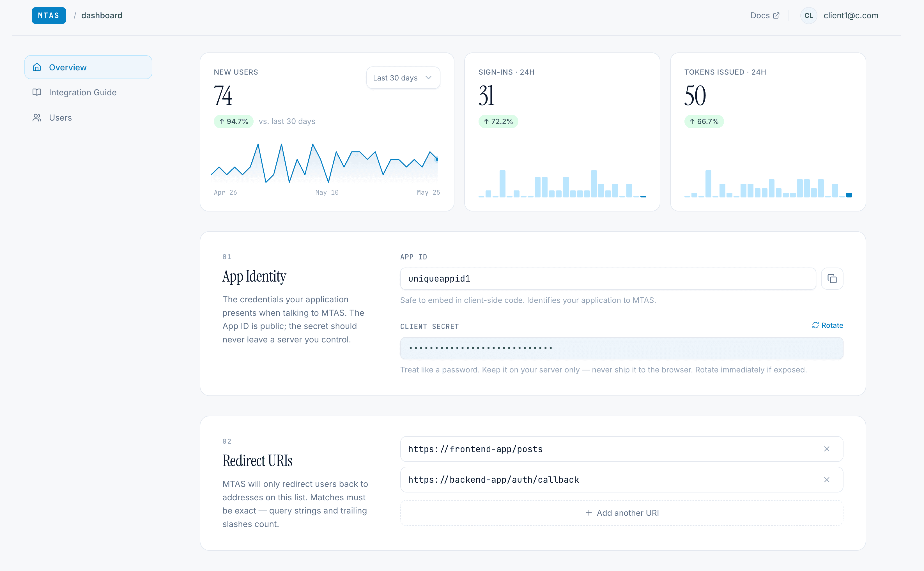Screen dimensions: 924x571
Task: Open the Docs external link
Action: [x=765, y=15]
